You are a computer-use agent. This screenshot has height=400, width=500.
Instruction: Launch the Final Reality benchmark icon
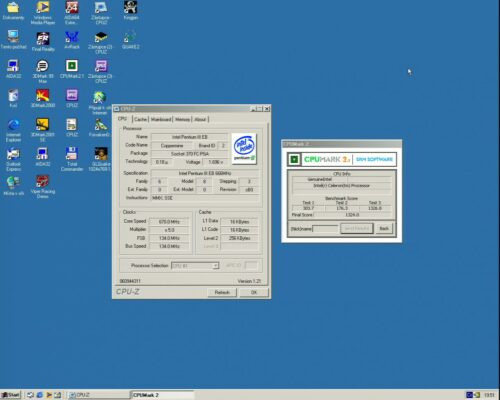coord(43,41)
